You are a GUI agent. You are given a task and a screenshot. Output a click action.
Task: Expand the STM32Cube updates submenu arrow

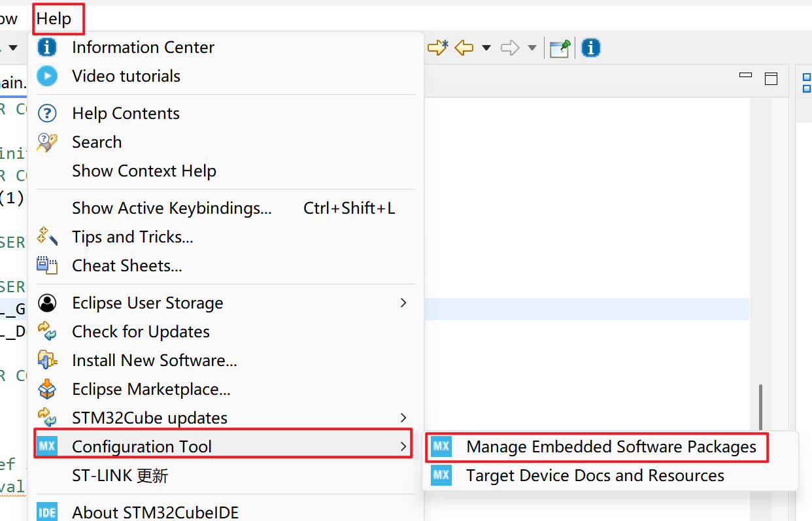pos(403,418)
